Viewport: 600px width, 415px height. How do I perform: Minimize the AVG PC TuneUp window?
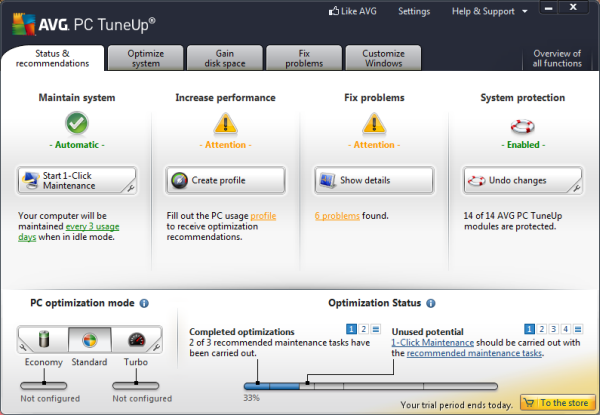tap(549, 8)
